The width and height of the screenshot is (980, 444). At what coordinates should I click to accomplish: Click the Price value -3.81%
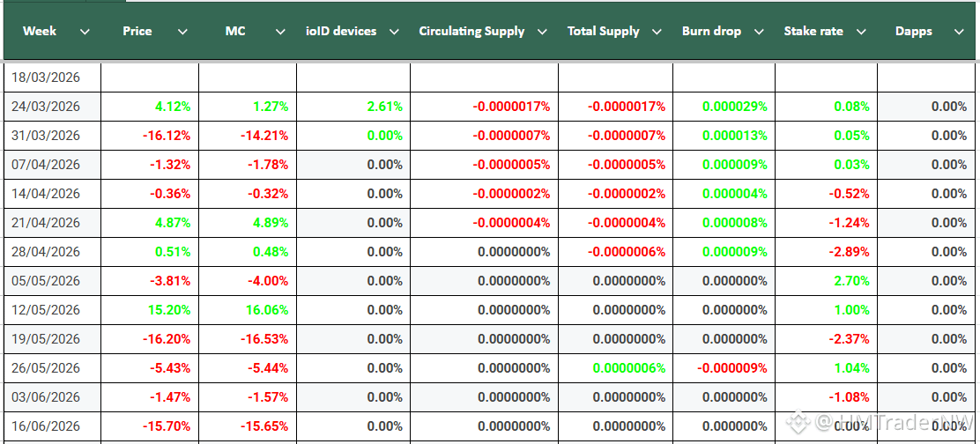[169, 281]
